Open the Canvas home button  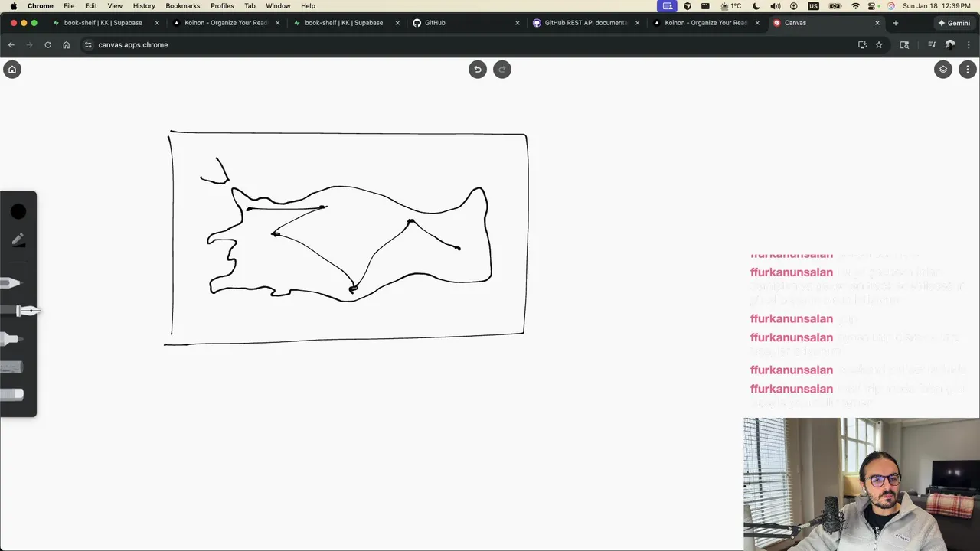point(11,70)
